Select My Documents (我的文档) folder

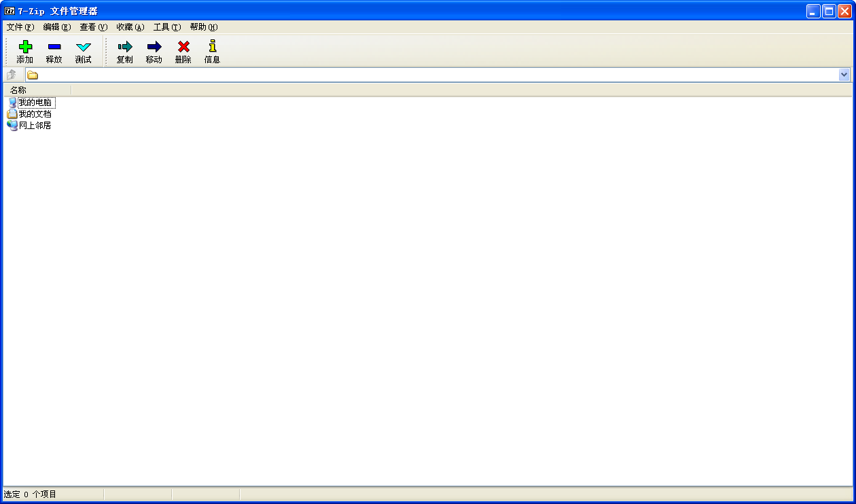point(35,114)
